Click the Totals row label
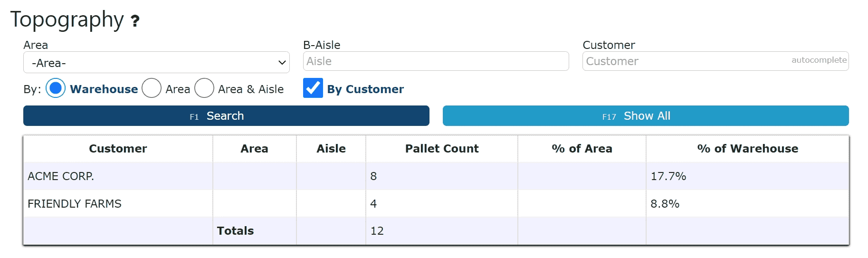 235,231
